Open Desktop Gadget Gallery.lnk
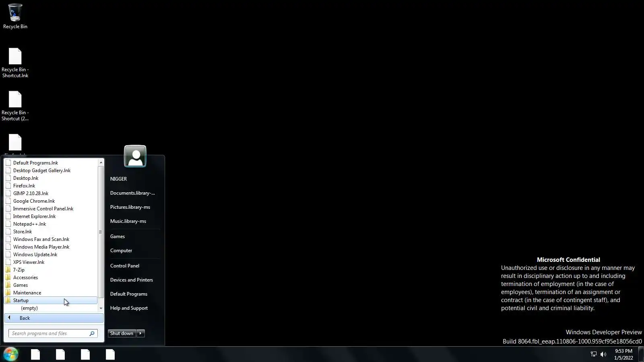The image size is (644, 362). pos(51,171)
